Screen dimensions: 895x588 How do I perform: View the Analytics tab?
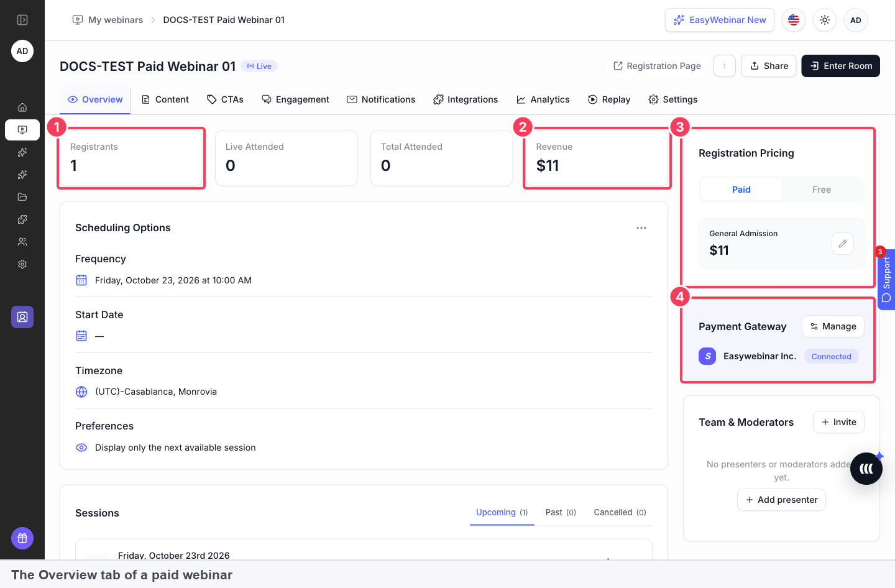543,99
